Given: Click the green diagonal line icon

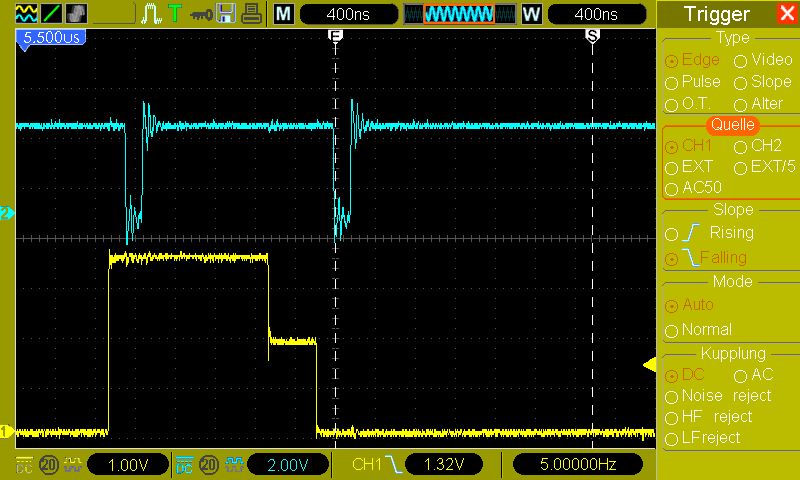Looking at the screenshot, I should coord(50,14).
